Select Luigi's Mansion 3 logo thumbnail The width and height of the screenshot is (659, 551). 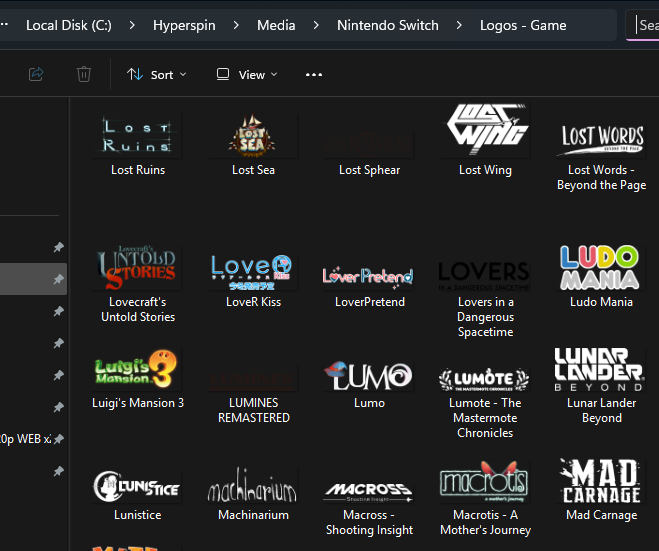pyautogui.click(x=137, y=369)
